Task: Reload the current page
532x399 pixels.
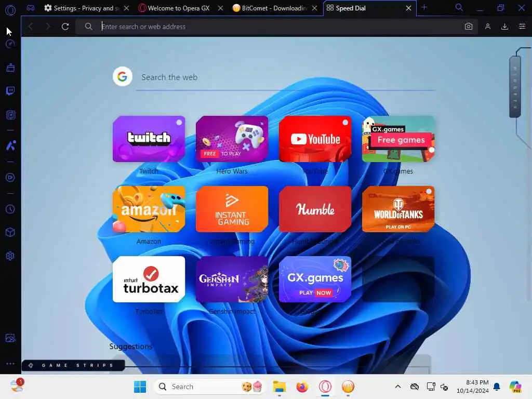Action: [65, 26]
